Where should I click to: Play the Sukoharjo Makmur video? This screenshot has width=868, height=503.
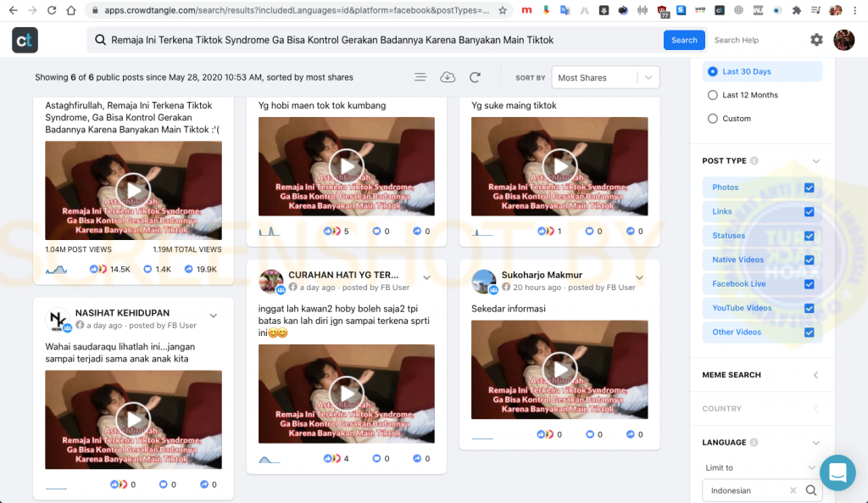560,370
